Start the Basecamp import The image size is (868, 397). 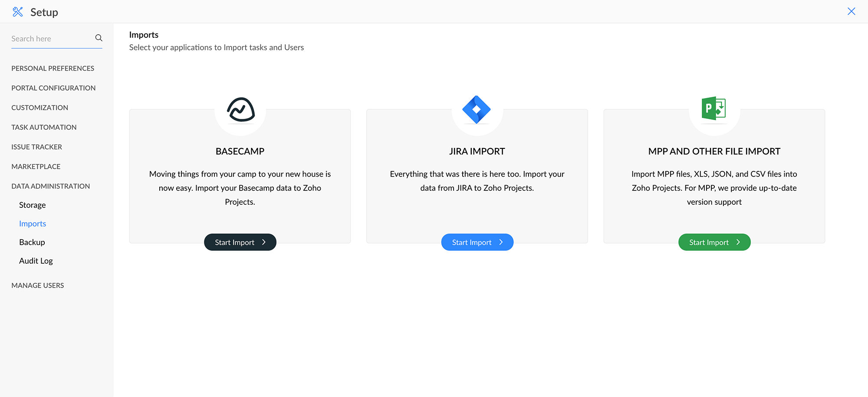(240, 242)
